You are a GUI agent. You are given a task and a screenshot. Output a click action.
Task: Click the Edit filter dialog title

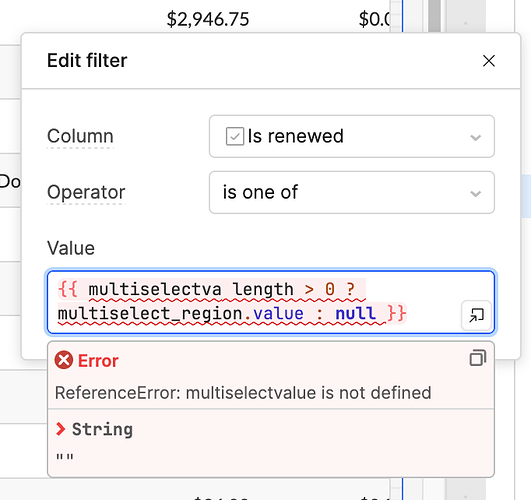(87, 61)
